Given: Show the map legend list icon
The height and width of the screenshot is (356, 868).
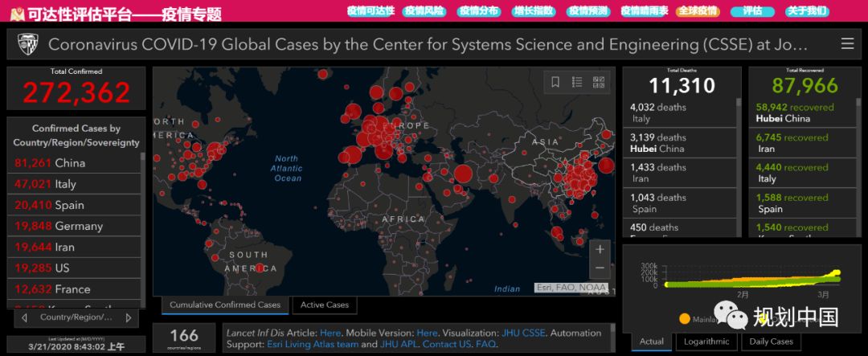Looking at the screenshot, I should (x=577, y=82).
